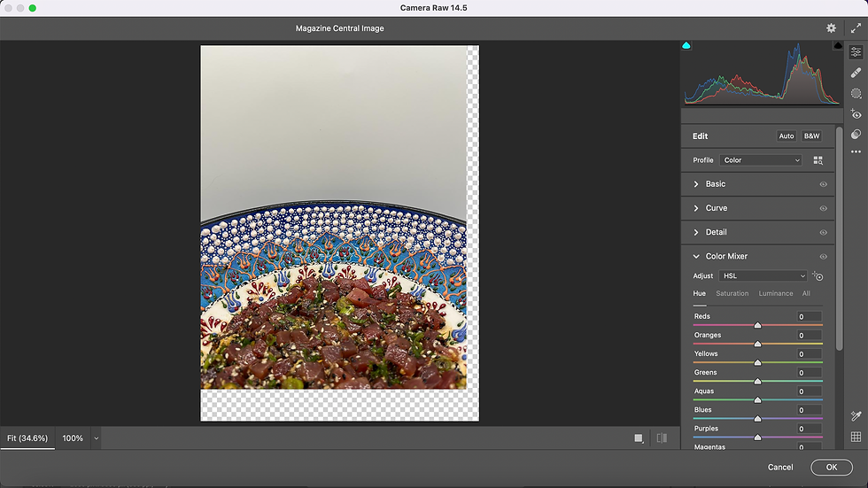The image size is (868, 488).
Task: Click the Oranges hue slider handle
Action: pos(757,345)
